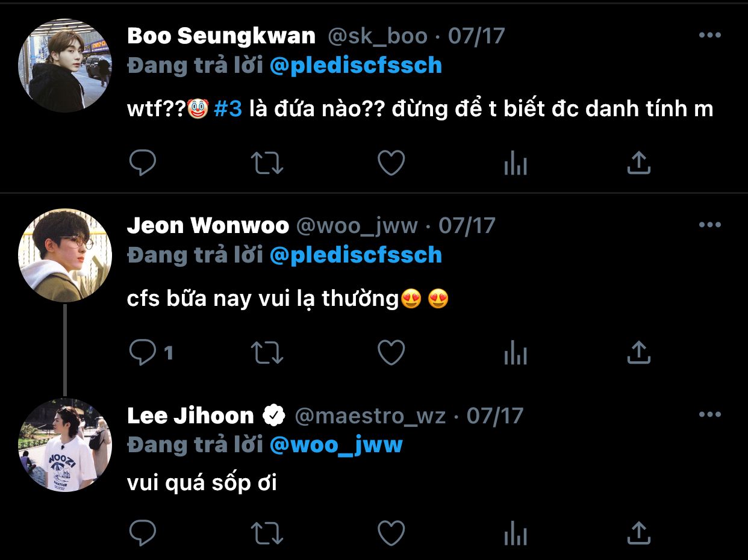Open @woo_jww mention in Lee Jihoon's reply
Image resolution: width=748 pixels, height=560 pixels.
click(336, 445)
